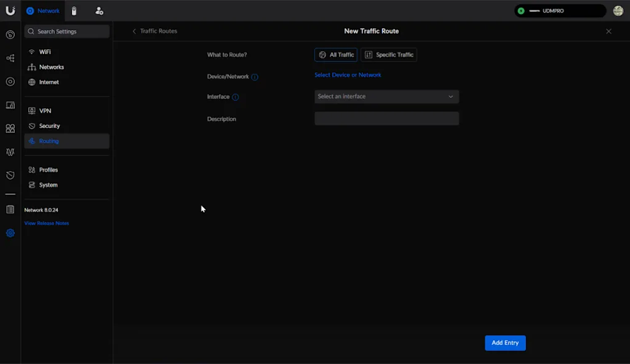Viewport: 630px width, 364px height.
Task: Open Profiles settings
Action: coord(66,170)
